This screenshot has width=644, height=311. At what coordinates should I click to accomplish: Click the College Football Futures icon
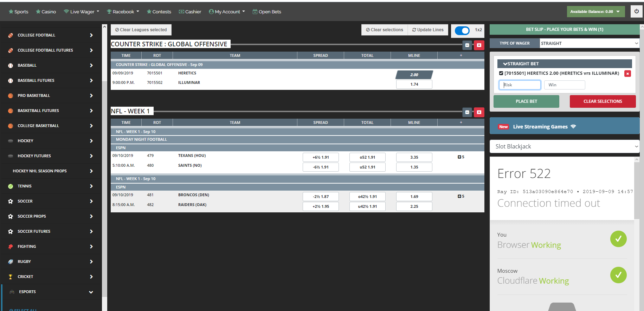(11, 50)
